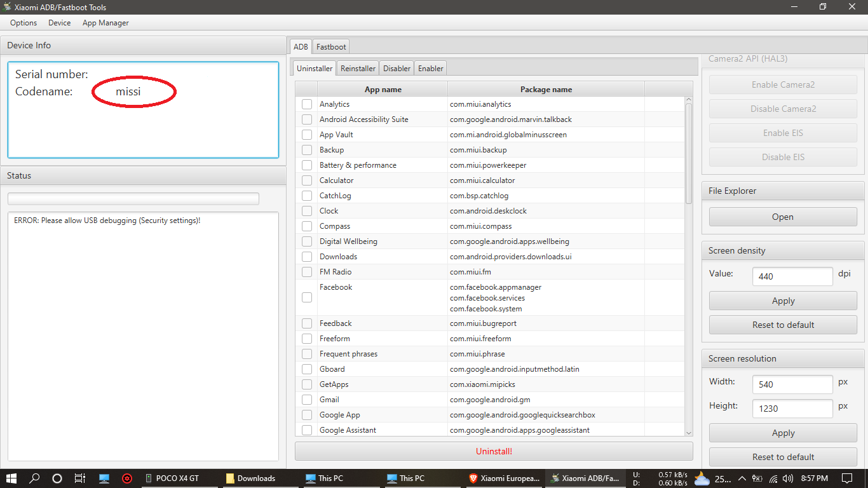Screen dimensions: 868x488
Task: Apply the Screen density value
Action: tap(783, 301)
